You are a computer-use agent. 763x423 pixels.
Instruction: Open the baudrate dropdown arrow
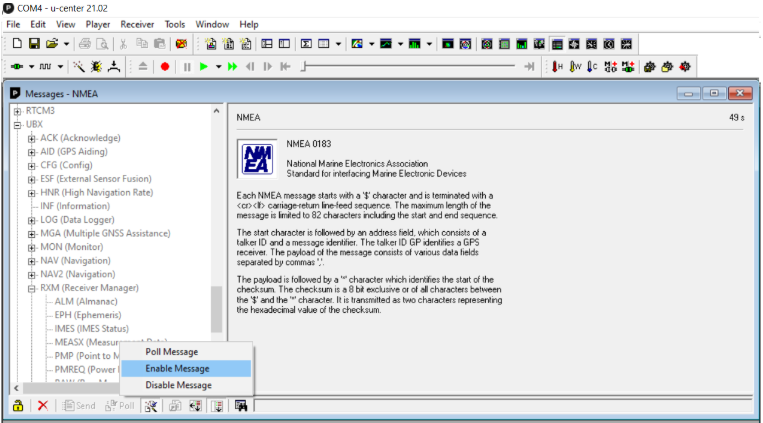(x=60, y=67)
